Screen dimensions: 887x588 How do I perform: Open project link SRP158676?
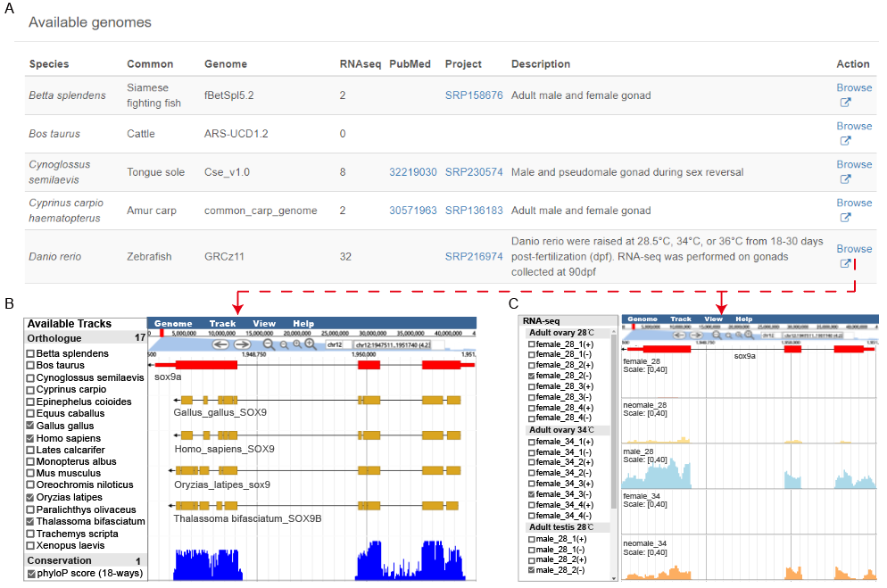point(474,95)
